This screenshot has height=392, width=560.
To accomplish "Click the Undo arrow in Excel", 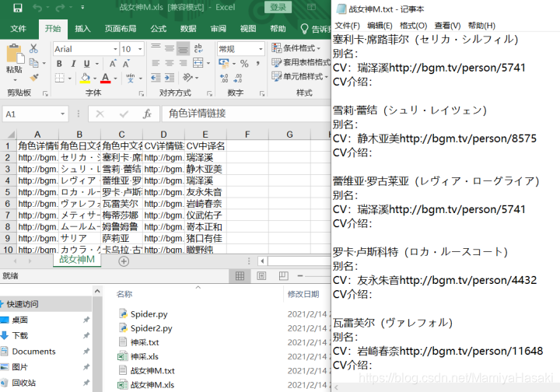I will coord(37,8).
